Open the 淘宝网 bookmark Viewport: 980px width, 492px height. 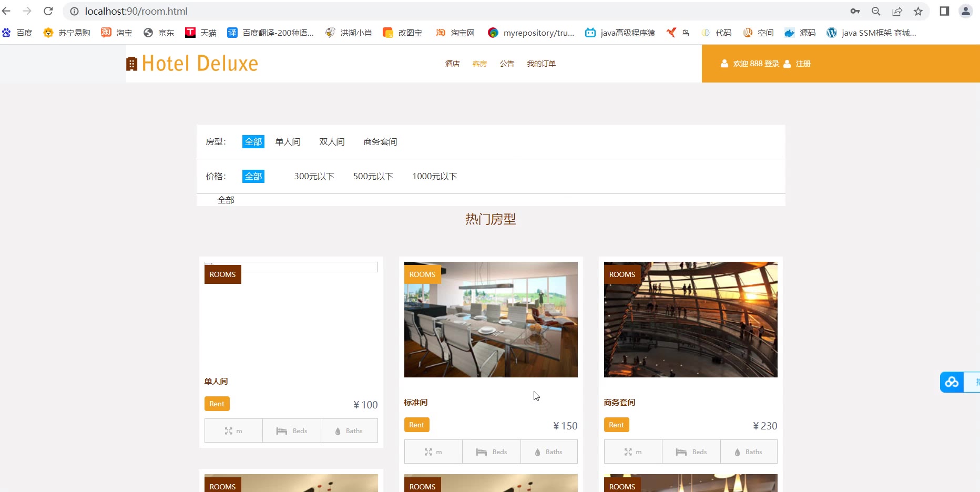click(455, 33)
